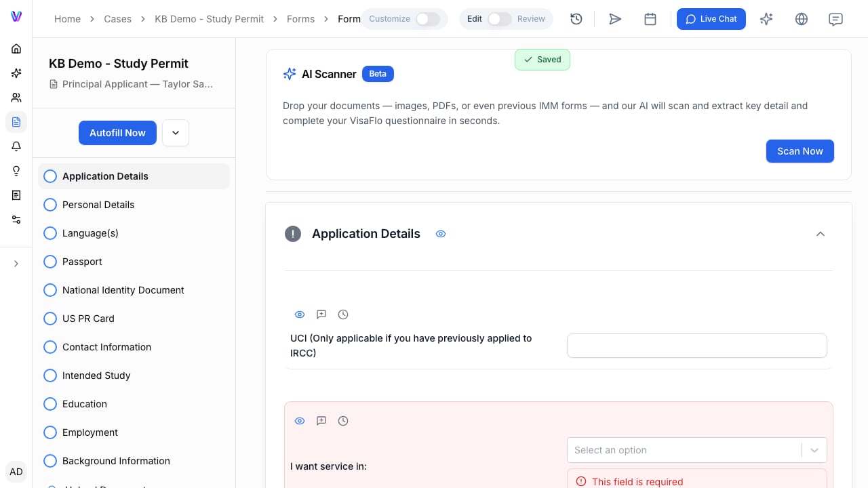868x488 pixels.
Task: Select Education section
Action: click(x=134, y=404)
